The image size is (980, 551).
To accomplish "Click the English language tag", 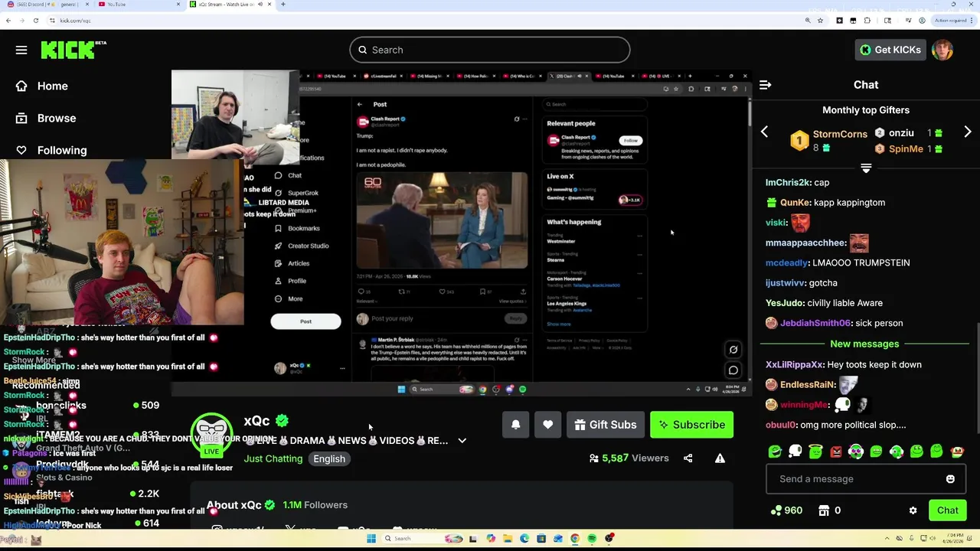I will coord(329,459).
